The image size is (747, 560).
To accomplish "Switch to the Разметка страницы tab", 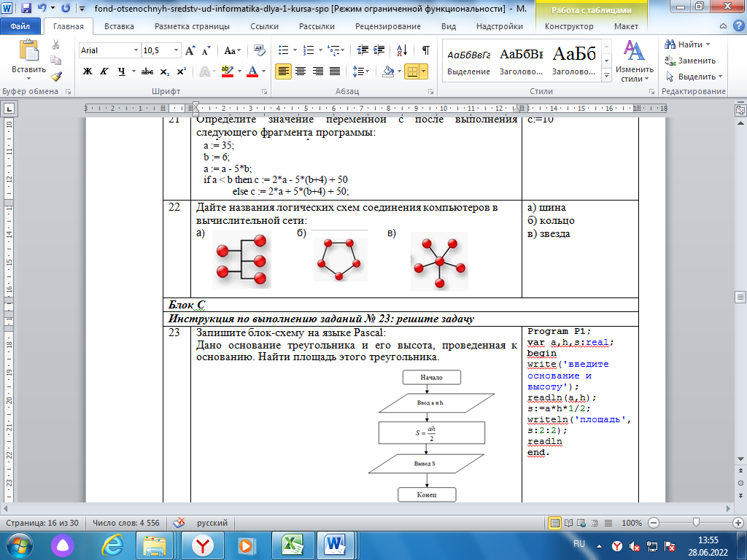I will (192, 27).
